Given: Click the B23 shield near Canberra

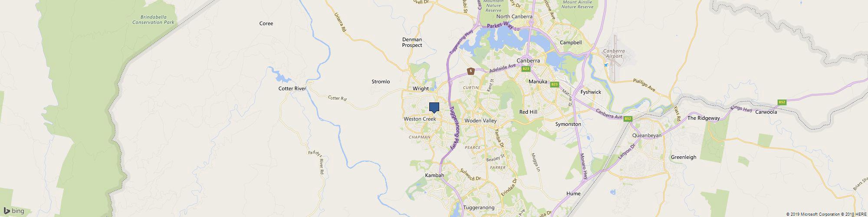Looking at the screenshot, I should click(x=526, y=69).
